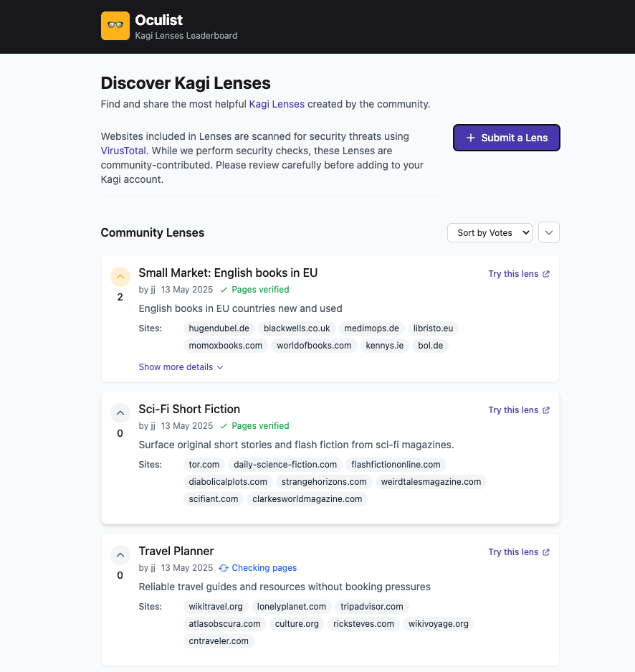This screenshot has width=635, height=672.
Task: Try the Small Market English books lens
Action: [513, 274]
